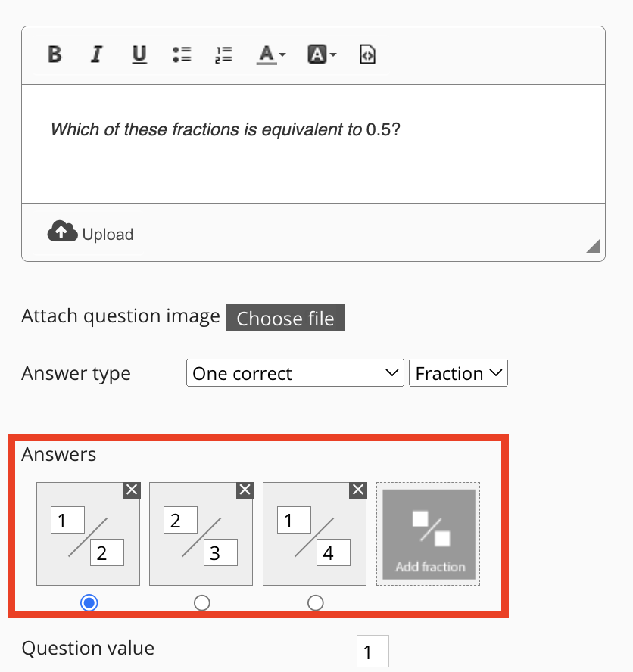The image size is (633, 672).
Task: Insert a numbered list
Action: (x=223, y=54)
